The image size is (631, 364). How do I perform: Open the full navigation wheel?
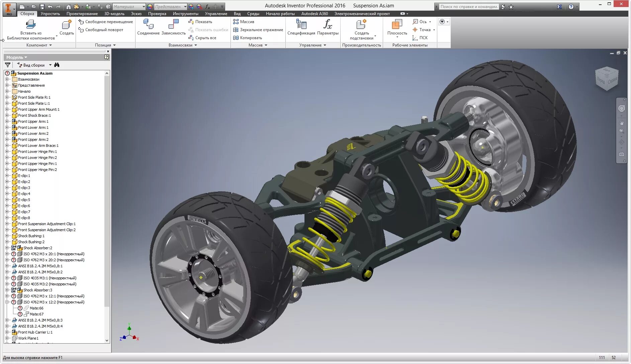[622, 108]
